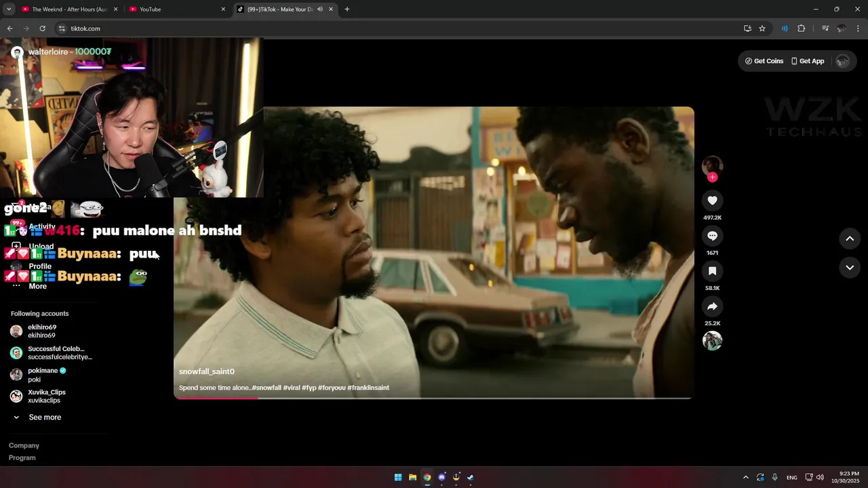
Task: Close the YouTube tab
Action: click(x=223, y=9)
